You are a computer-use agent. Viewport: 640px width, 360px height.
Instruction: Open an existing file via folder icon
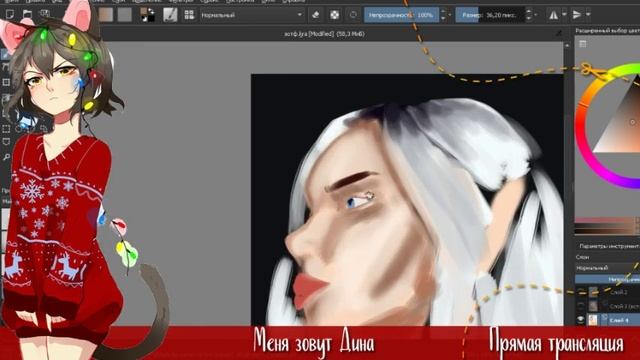27,15
